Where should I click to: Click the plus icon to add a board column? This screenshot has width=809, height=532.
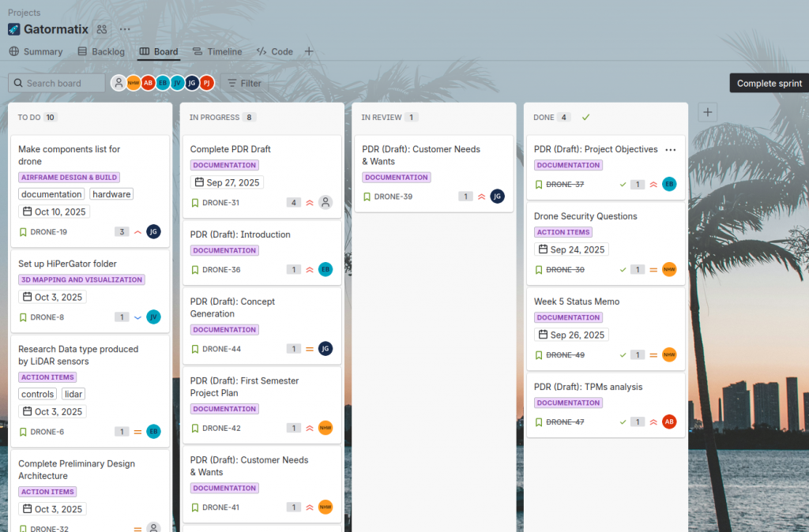point(708,112)
